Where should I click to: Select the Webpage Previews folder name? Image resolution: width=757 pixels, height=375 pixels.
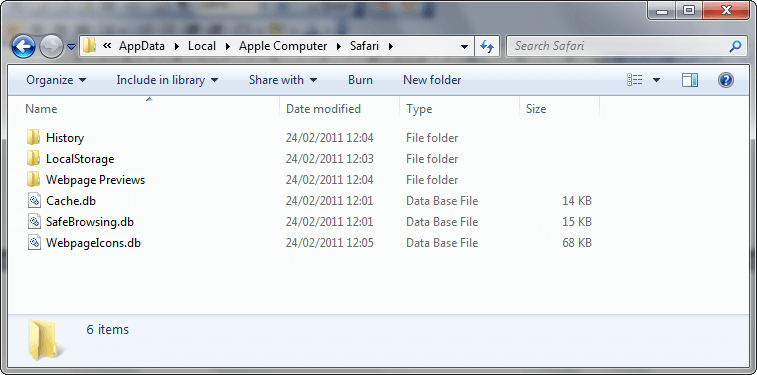click(95, 180)
